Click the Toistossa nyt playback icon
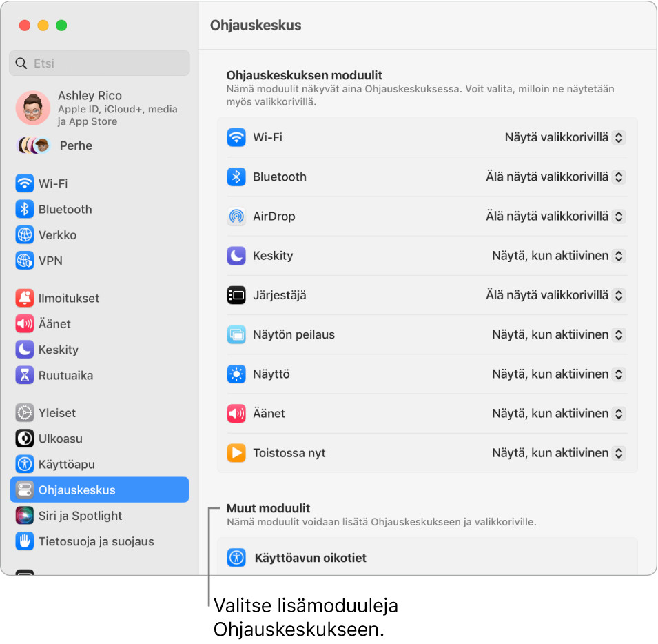Viewport: 658px width, 644px height. (x=236, y=453)
